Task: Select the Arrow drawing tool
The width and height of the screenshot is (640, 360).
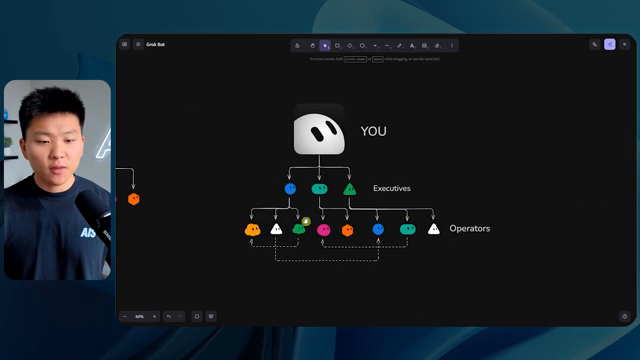Action: [375, 46]
